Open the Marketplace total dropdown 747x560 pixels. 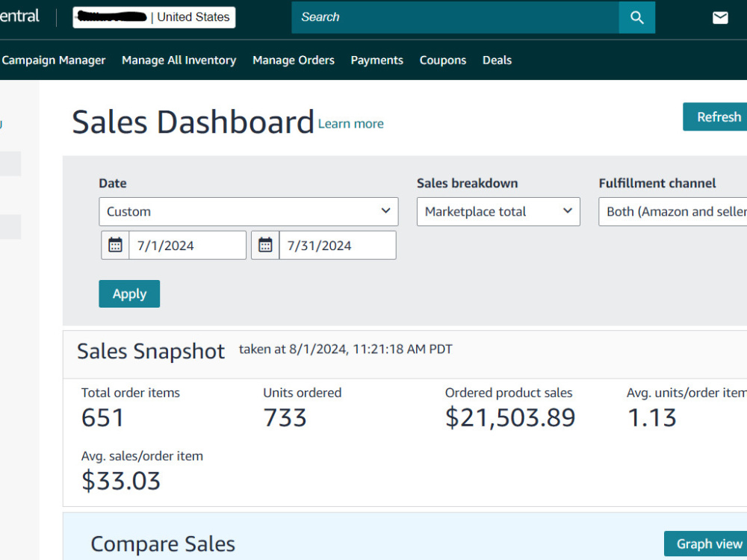(x=498, y=211)
